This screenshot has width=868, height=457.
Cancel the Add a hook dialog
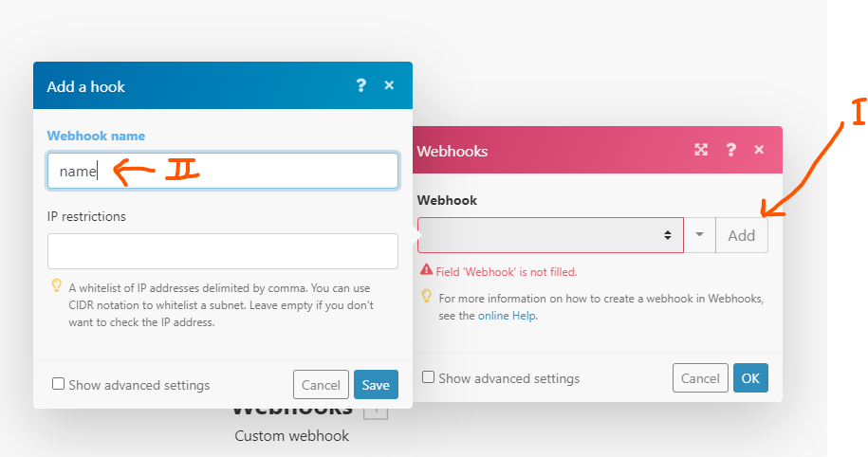[321, 385]
